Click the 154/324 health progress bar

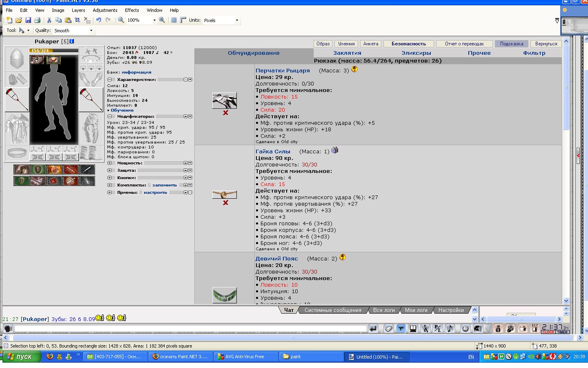(x=53, y=50)
